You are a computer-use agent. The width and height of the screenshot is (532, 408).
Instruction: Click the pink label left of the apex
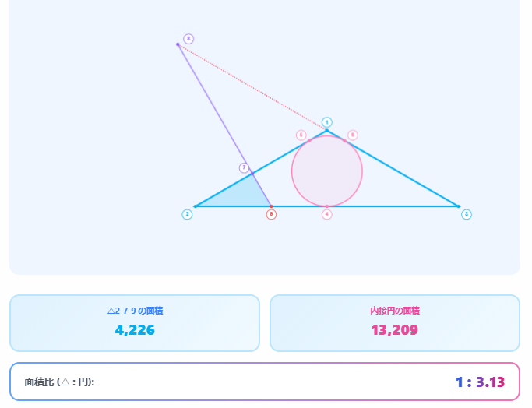click(301, 135)
